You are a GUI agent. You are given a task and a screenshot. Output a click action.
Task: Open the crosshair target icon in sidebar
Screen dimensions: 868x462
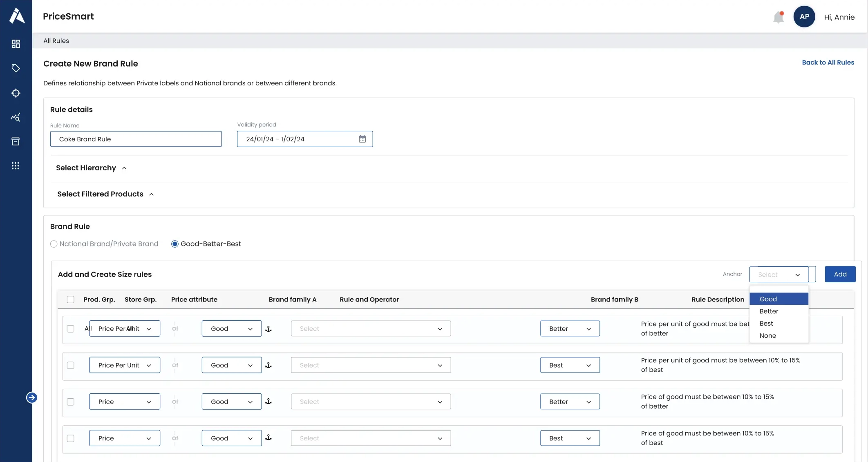click(x=16, y=93)
